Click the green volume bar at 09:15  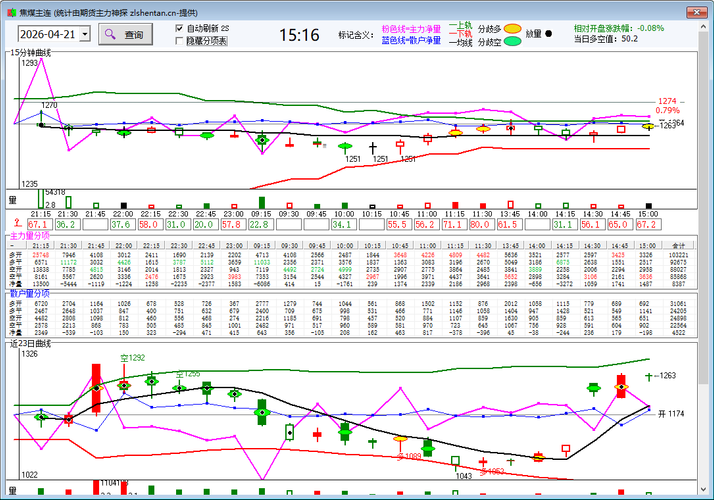(x=262, y=203)
